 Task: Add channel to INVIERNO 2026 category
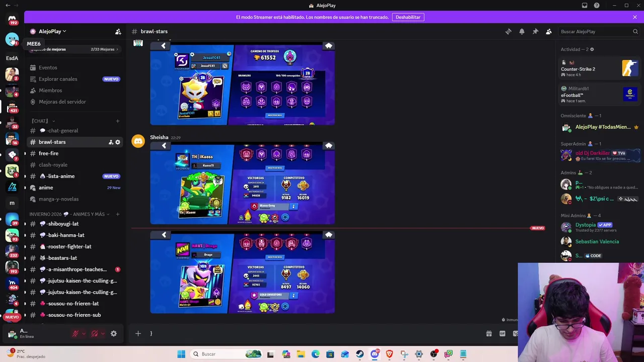[x=118, y=214]
